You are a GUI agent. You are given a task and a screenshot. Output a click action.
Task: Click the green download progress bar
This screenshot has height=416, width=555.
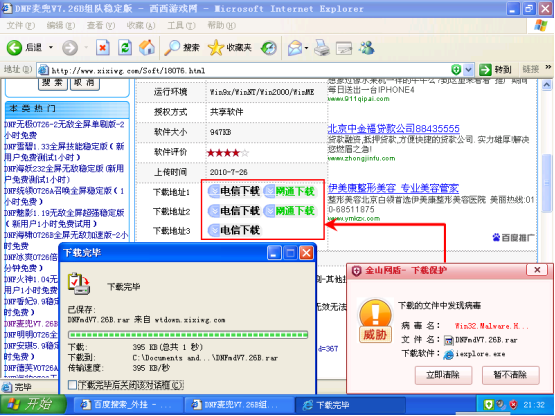tap(188, 335)
